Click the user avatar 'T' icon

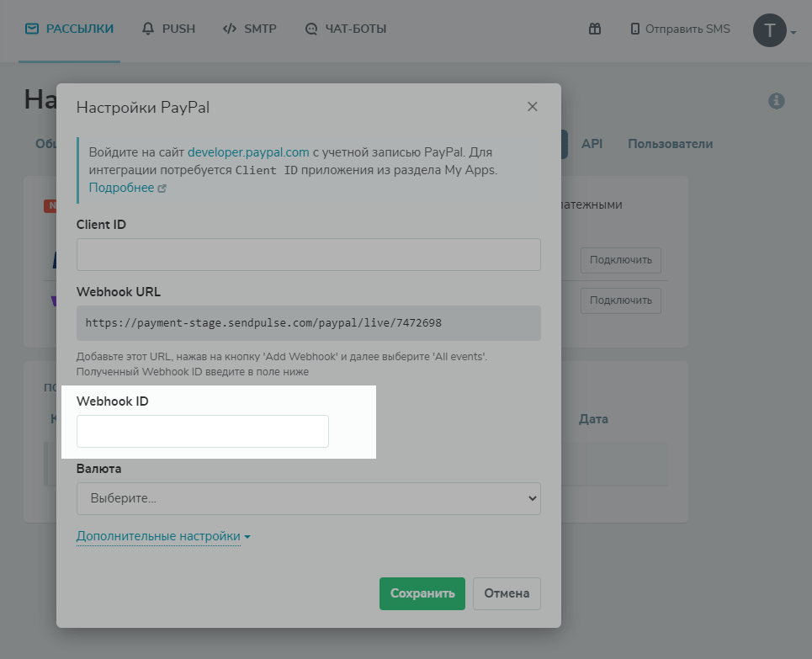[769, 30]
